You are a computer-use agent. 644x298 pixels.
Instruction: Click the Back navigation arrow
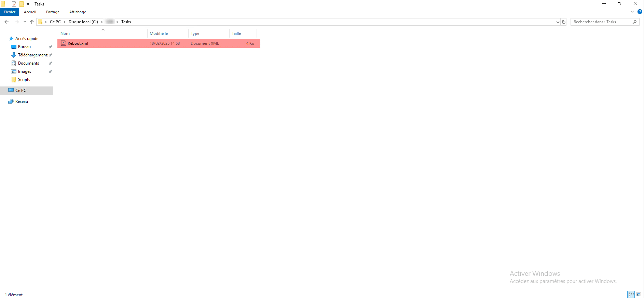[x=6, y=22]
